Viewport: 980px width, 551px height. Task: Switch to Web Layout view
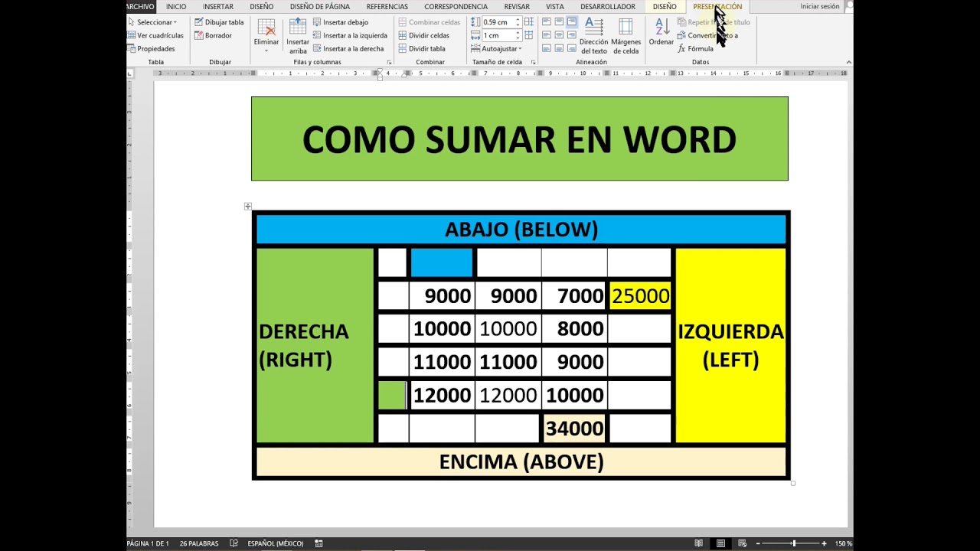point(742,543)
